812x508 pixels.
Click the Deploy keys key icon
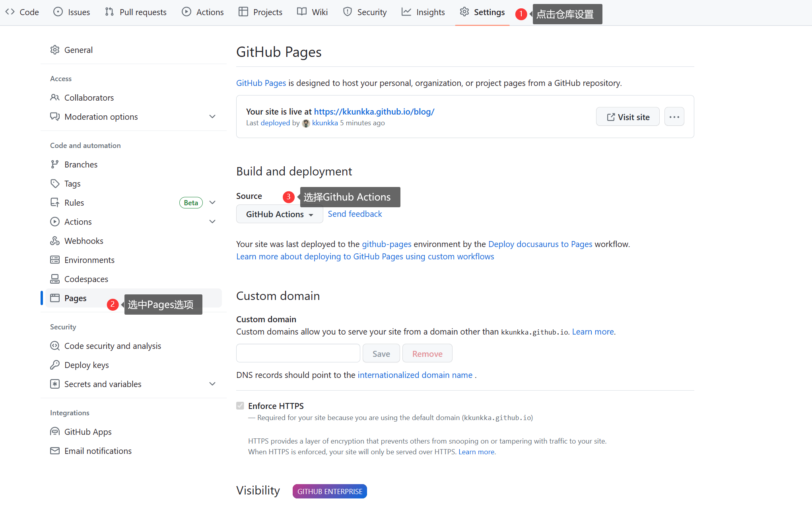[55, 365]
